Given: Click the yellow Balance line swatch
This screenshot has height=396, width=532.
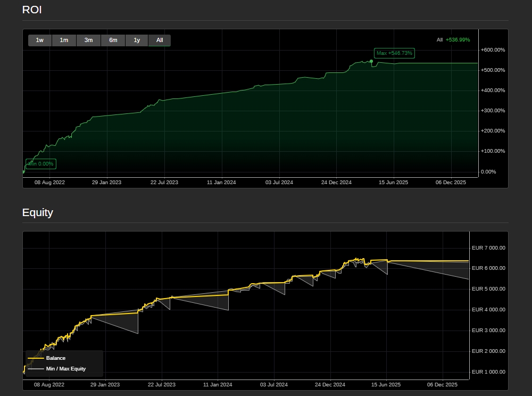Looking at the screenshot, I should click(x=36, y=358).
